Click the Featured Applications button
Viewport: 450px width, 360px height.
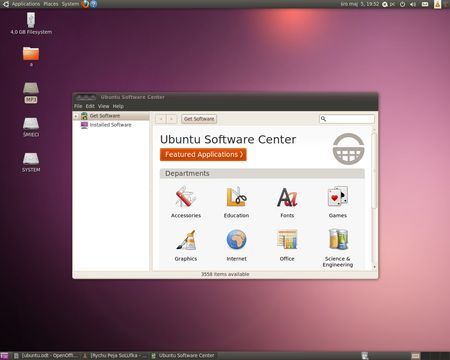click(203, 155)
